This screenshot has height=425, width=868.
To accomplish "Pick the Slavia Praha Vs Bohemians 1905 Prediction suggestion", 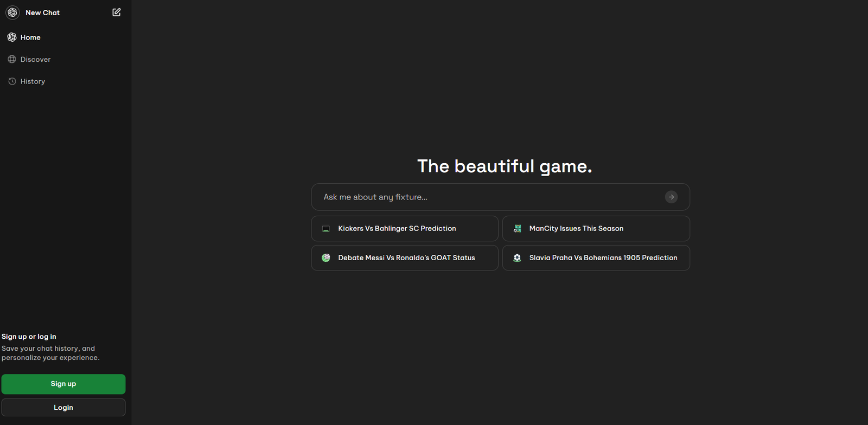I will click(x=603, y=258).
